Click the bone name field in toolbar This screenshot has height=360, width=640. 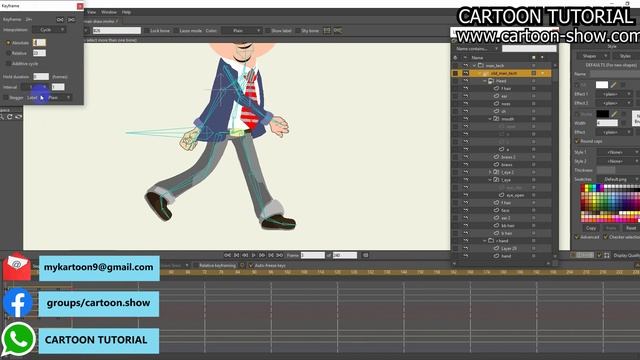click(x=116, y=31)
